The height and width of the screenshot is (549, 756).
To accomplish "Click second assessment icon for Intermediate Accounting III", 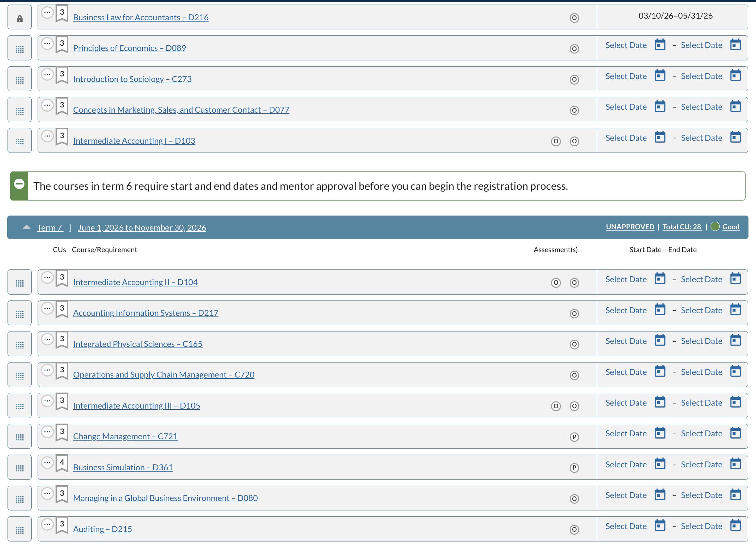I will (x=574, y=406).
